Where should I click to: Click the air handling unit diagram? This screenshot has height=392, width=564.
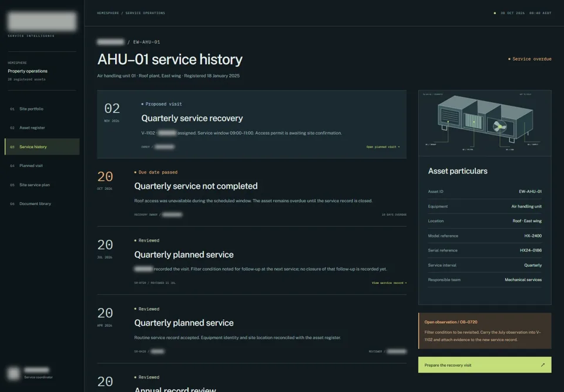coord(485,123)
